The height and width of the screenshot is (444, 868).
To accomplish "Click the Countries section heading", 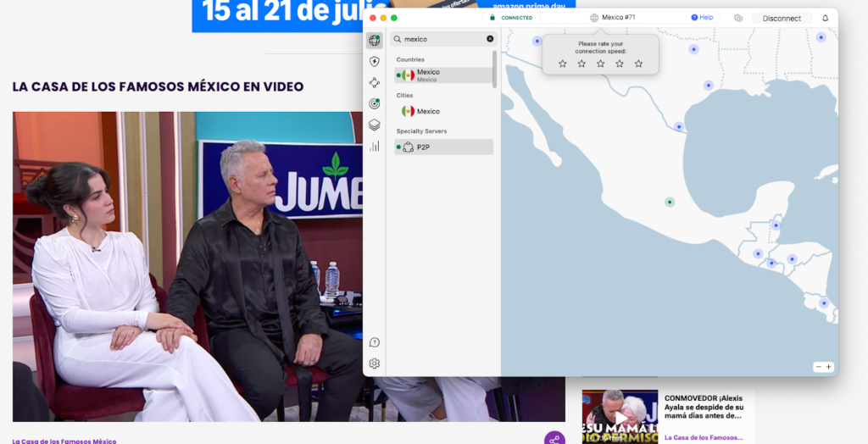I will click(x=410, y=59).
